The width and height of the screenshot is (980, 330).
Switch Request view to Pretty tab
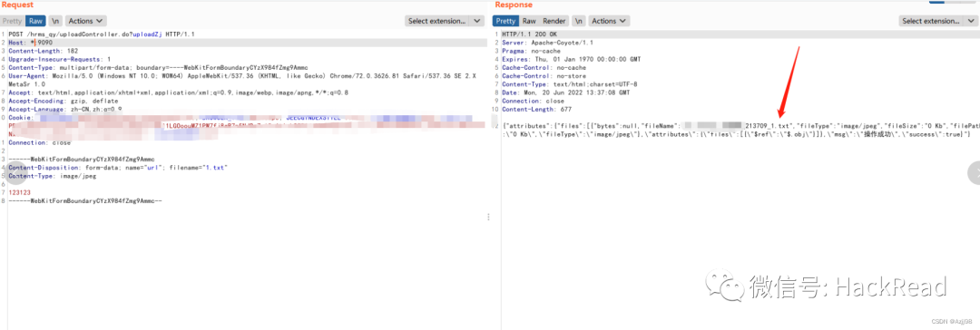click(x=12, y=21)
